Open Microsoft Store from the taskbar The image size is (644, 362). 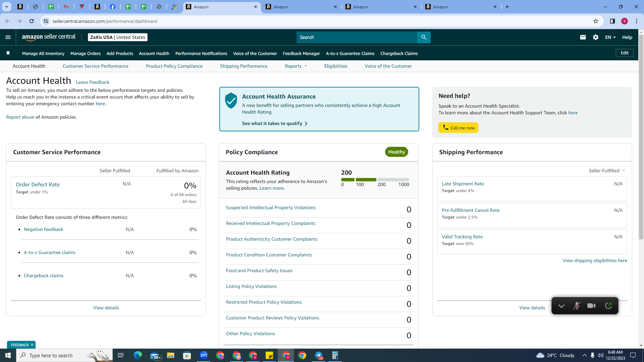pos(187,355)
